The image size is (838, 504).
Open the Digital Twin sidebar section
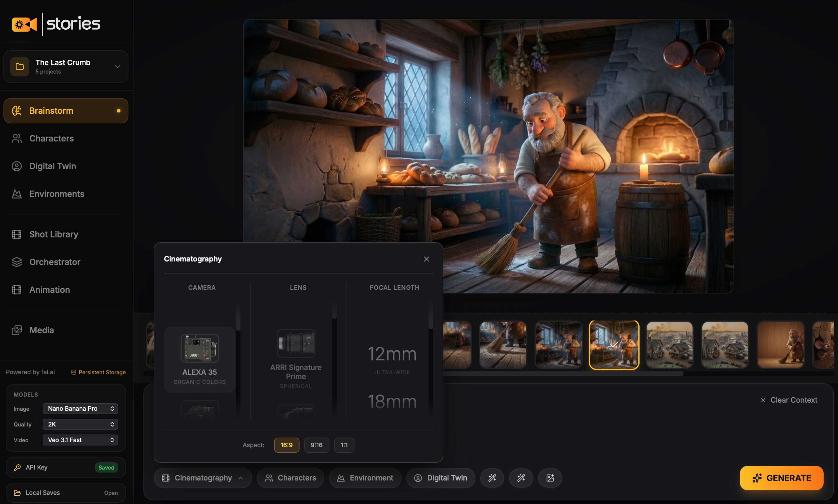click(x=52, y=166)
